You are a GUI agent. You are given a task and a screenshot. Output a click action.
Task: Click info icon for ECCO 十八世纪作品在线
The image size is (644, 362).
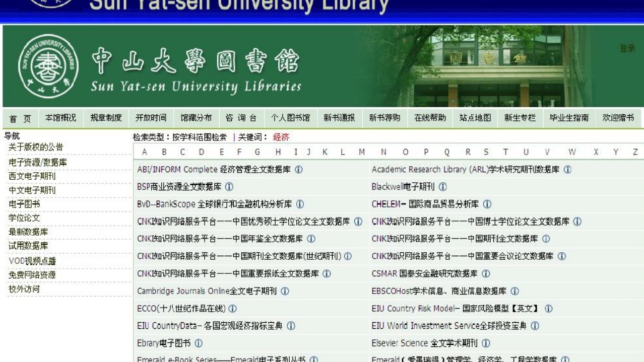(231, 308)
